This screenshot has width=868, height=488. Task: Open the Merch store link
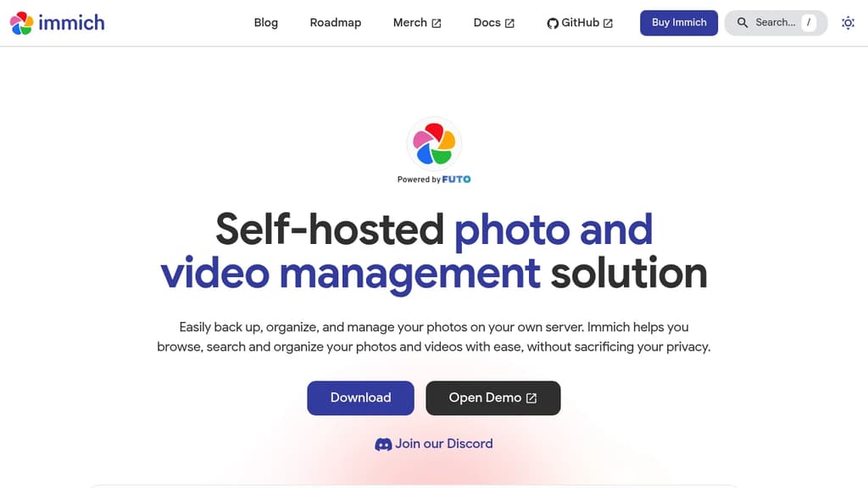pyautogui.click(x=417, y=23)
